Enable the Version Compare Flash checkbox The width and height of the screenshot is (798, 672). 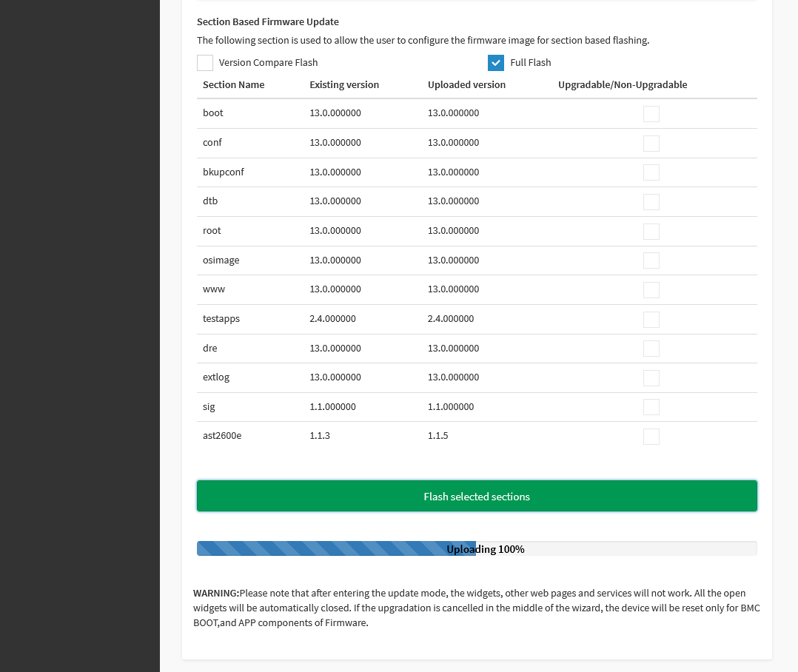tap(205, 63)
